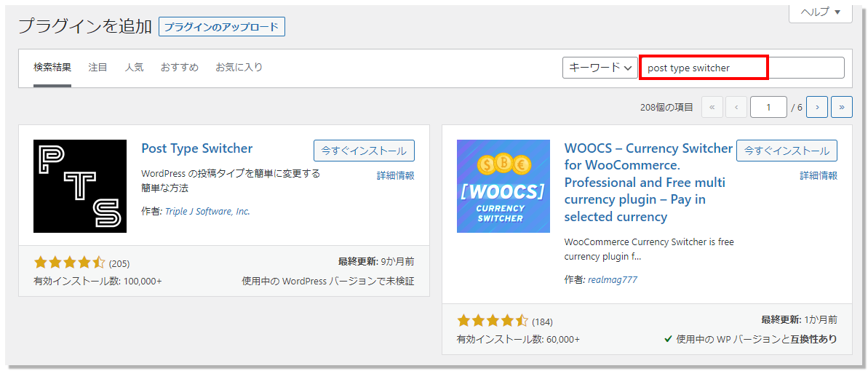Click 最終更新: 1か月前 text

pos(799,319)
